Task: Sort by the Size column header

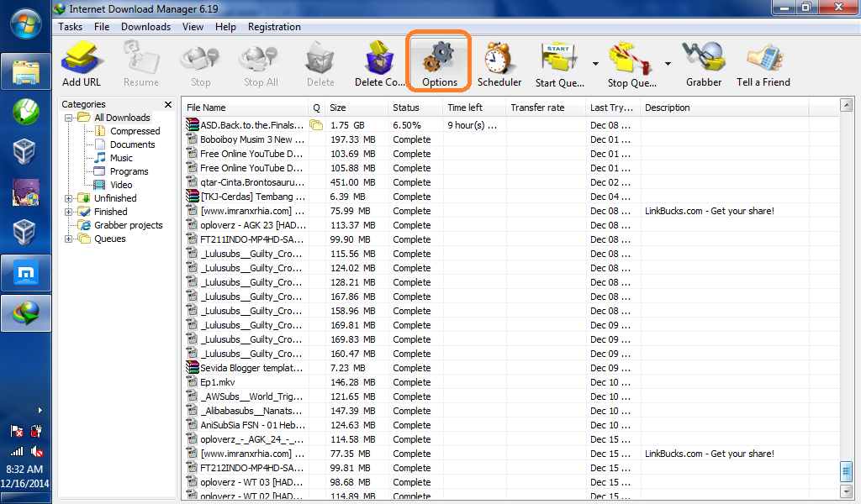Action: coord(357,108)
